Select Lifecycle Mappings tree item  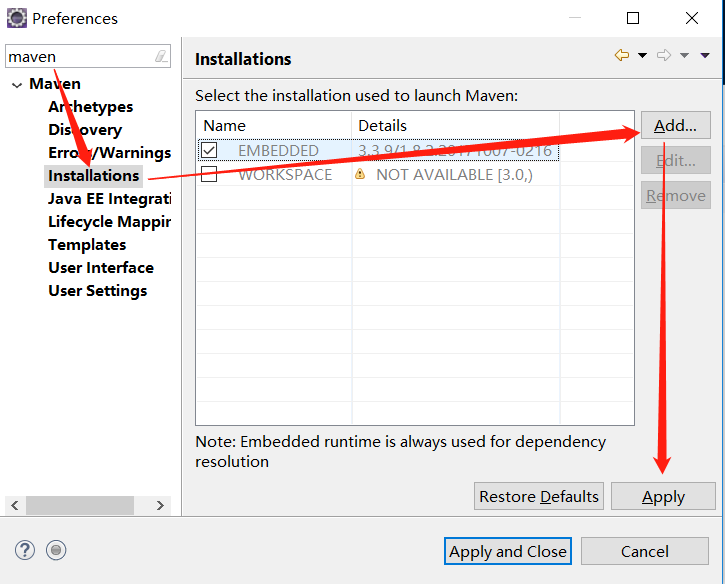coord(110,222)
